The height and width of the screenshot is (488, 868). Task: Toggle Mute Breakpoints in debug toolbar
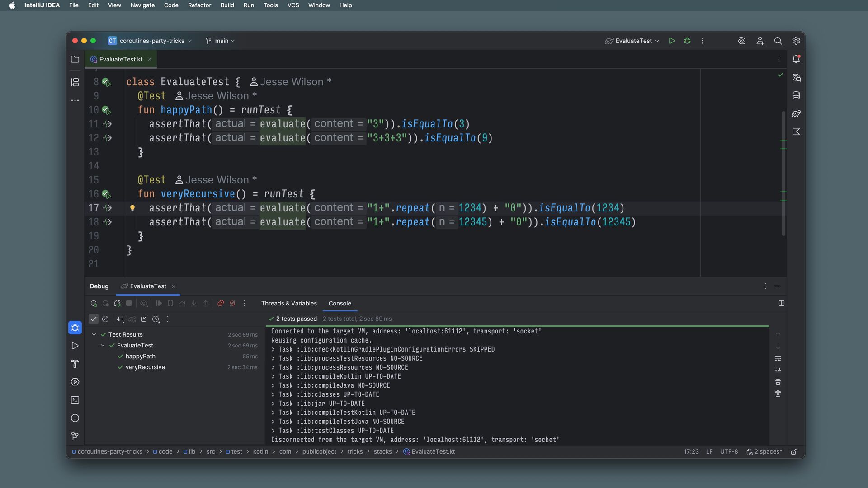coord(232,304)
